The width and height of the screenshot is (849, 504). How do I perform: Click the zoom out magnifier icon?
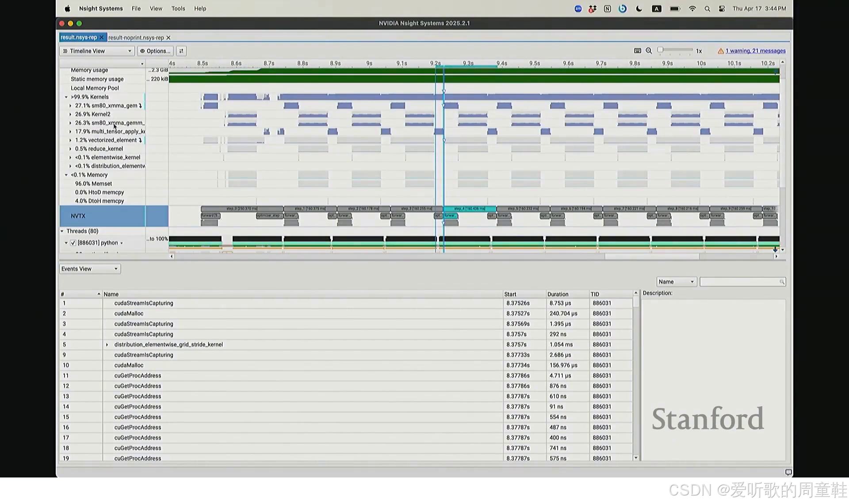tap(649, 51)
